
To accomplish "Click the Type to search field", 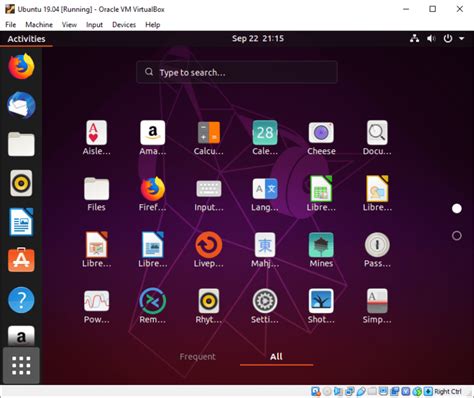I will 237,72.
